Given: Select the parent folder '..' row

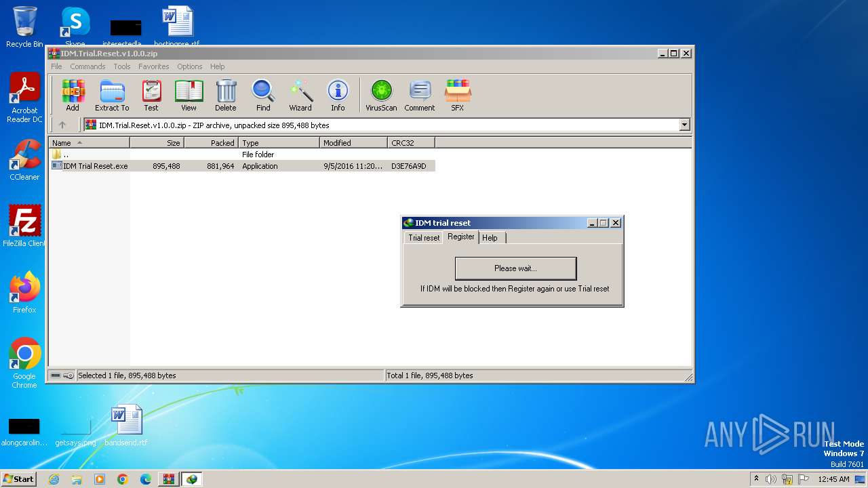Looking at the screenshot, I should point(242,155).
